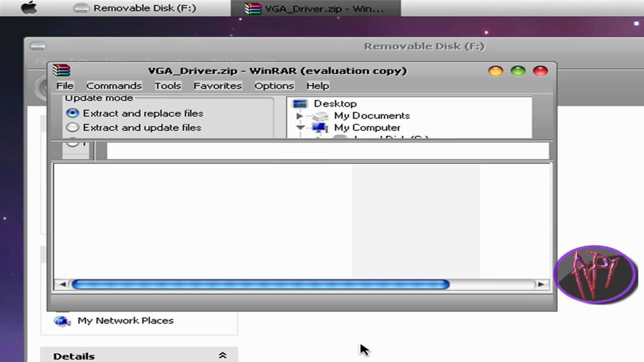Click the disk icon on Removable Disk taskbar button

[81, 8]
